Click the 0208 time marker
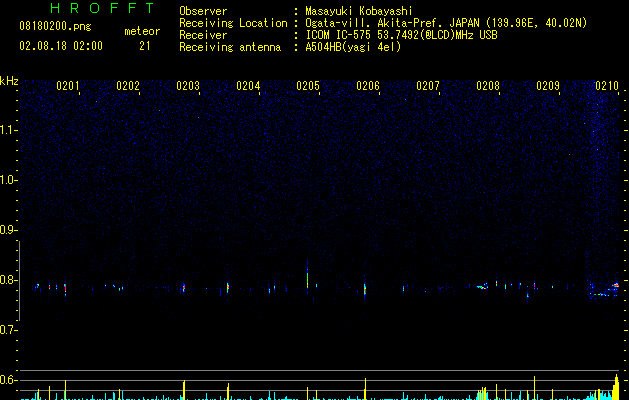Screen dimensions: 629x400 [488, 86]
